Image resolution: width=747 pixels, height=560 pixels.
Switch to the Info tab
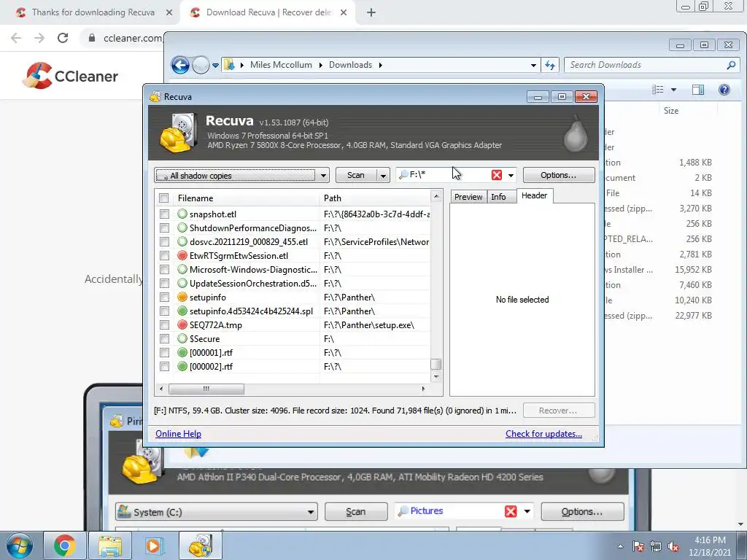click(x=498, y=197)
